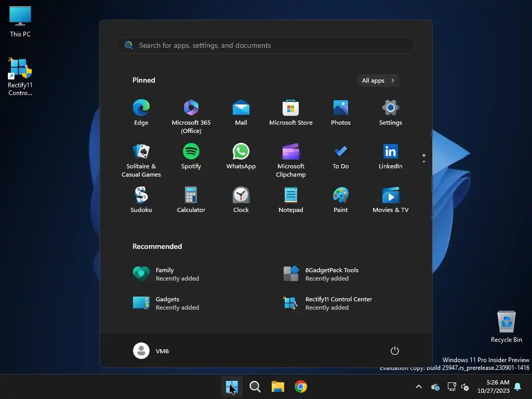532x399 pixels.
Task: Click the muted volume tray icon
Action: coord(465,387)
